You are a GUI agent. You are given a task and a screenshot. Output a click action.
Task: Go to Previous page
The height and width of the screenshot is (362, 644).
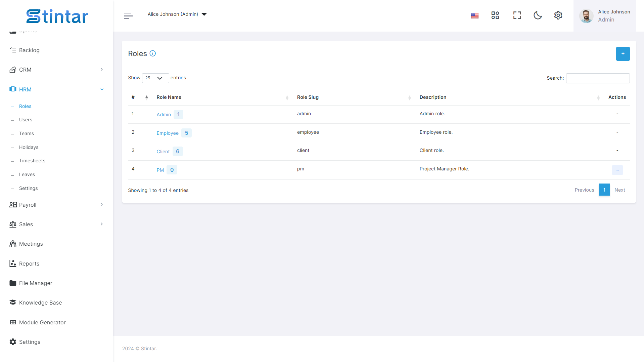tap(584, 190)
